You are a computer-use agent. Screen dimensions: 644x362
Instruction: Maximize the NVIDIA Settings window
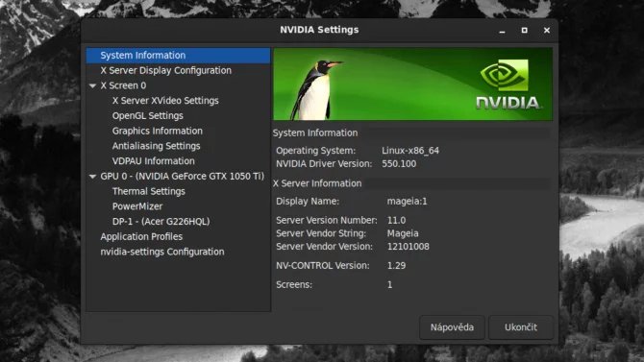point(525,31)
